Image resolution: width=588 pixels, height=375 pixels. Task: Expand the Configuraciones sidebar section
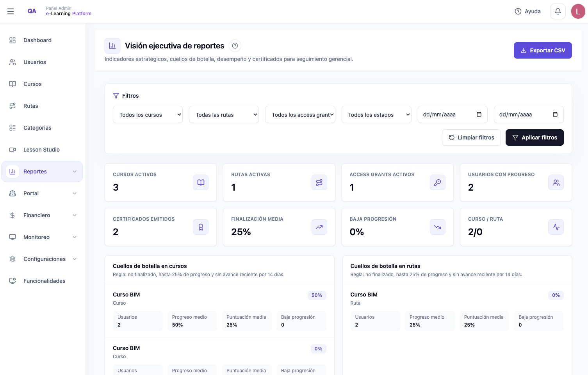tap(42, 259)
